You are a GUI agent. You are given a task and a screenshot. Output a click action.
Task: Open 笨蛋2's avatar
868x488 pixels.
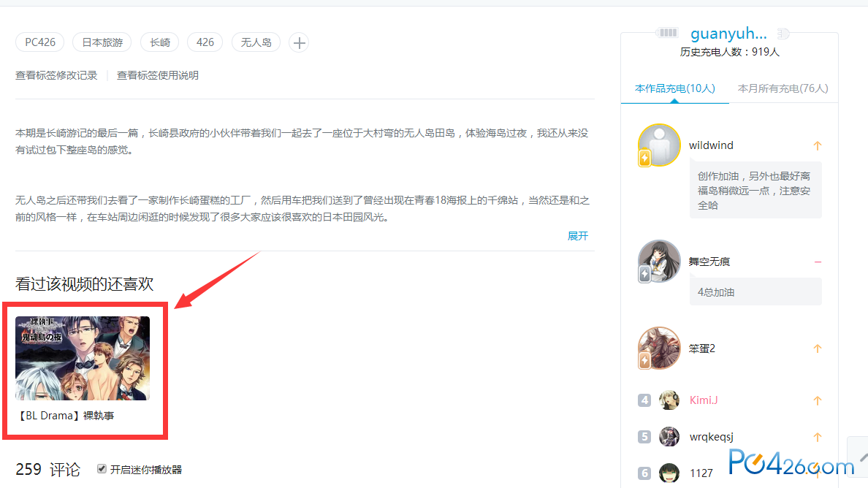click(659, 348)
